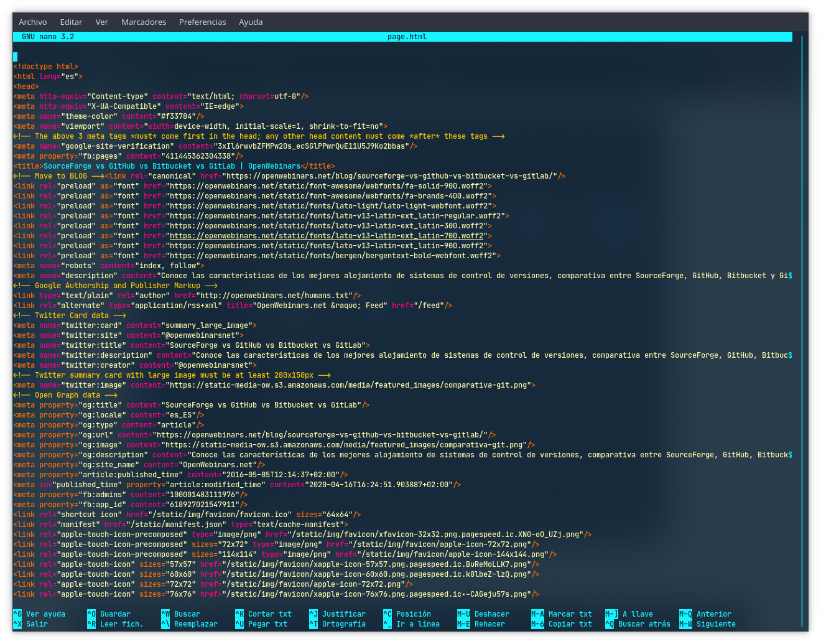
Task: Click the <html lang="es"> line
Action: pyautogui.click(x=48, y=77)
